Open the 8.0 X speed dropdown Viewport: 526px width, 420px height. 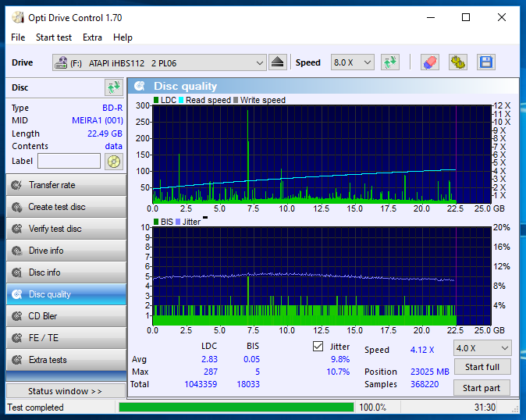tap(353, 62)
